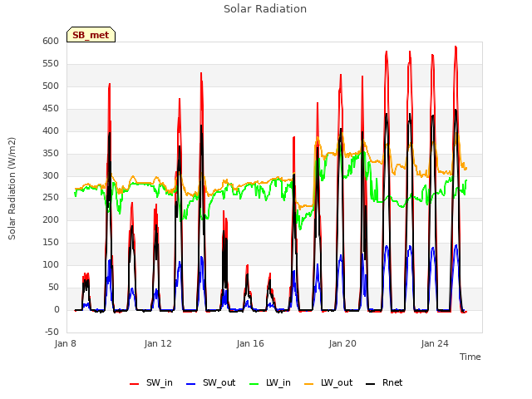532x399 pixels.
Task: Click the 400 y-axis tick label
Action: pyautogui.click(x=51, y=131)
